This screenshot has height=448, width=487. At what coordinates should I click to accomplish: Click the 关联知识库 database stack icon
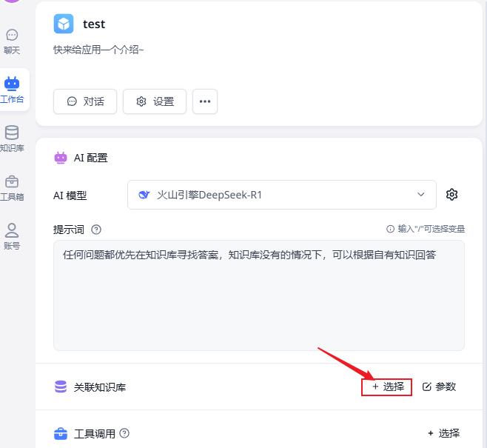point(61,387)
